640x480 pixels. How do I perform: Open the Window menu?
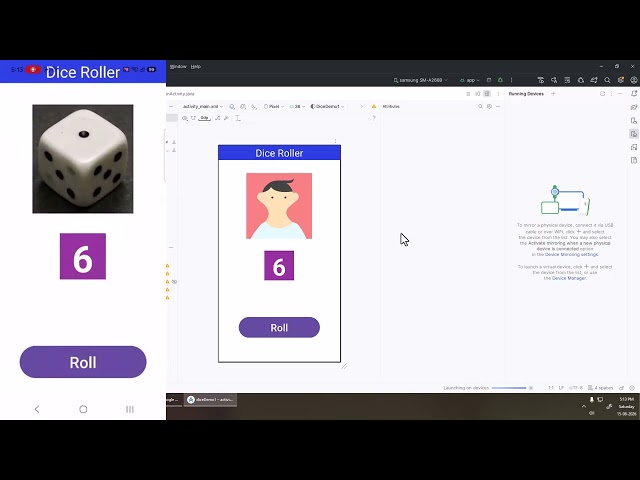click(178, 67)
